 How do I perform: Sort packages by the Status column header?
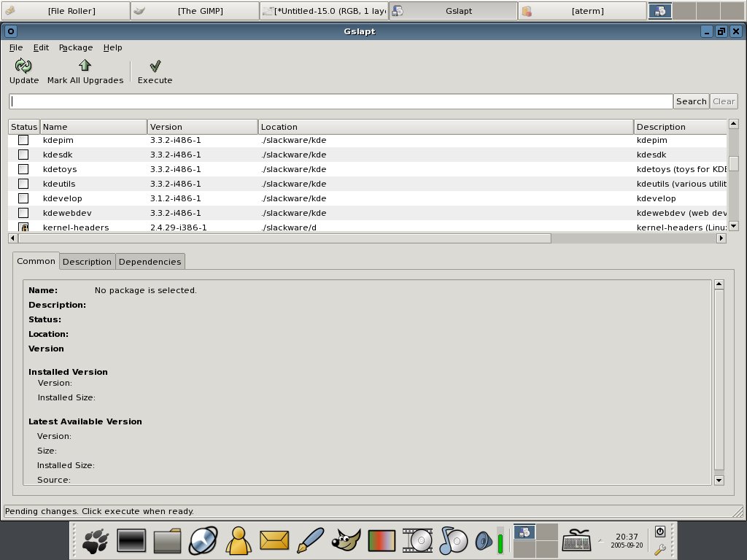(24, 127)
